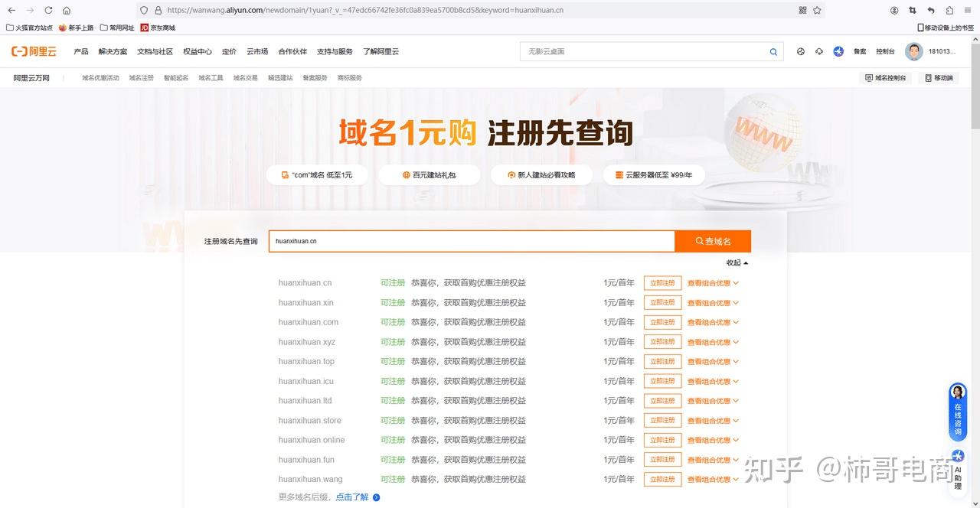The height and width of the screenshot is (508, 980).
Task: Open 文档与社区 menu
Action: click(x=155, y=51)
